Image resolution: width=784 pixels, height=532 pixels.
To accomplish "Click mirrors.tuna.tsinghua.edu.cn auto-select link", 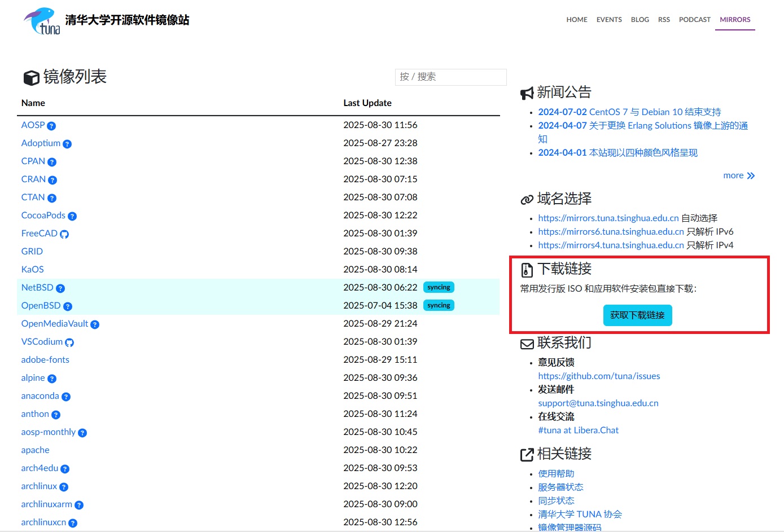I will click(608, 218).
